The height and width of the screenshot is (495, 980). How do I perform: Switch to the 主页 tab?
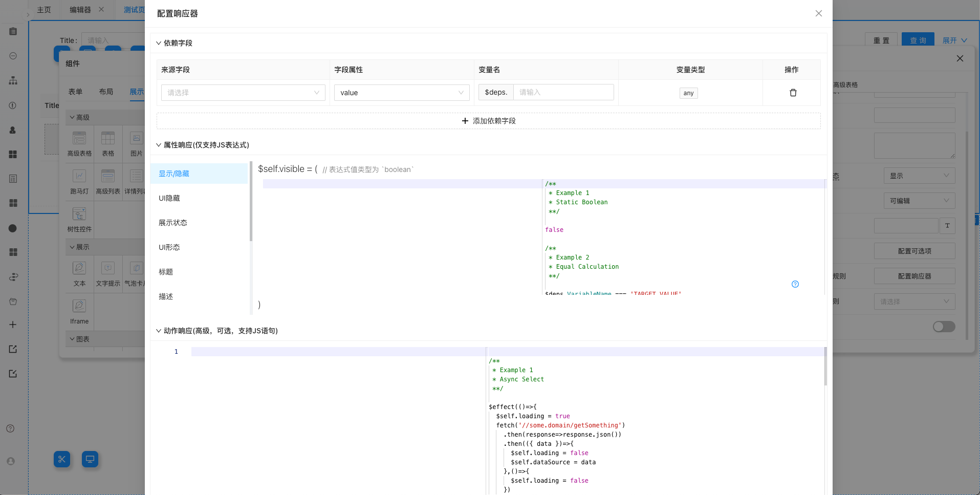pyautogui.click(x=44, y=10)
